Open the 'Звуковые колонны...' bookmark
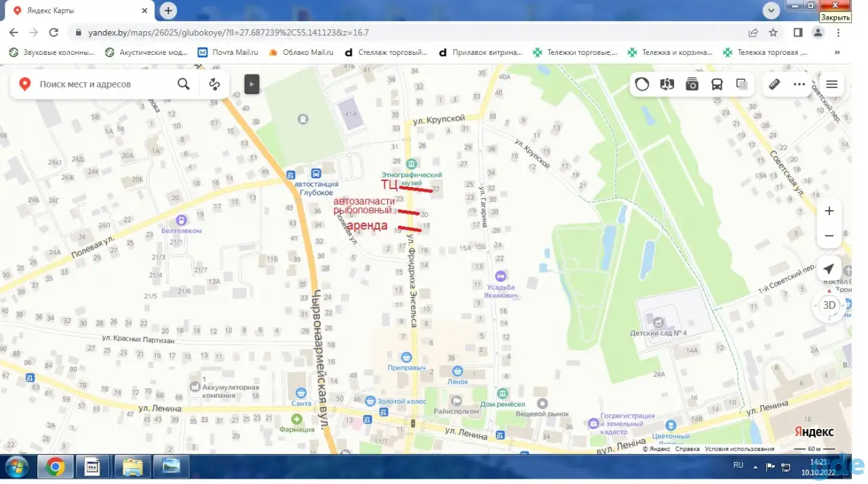This screenshot has width=868, height=484. 52,52
